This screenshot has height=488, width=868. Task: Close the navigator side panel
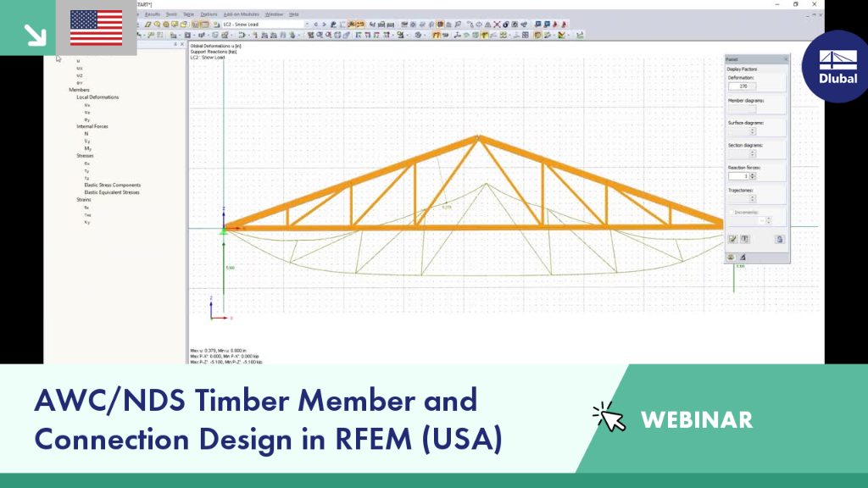coord(182,44)
